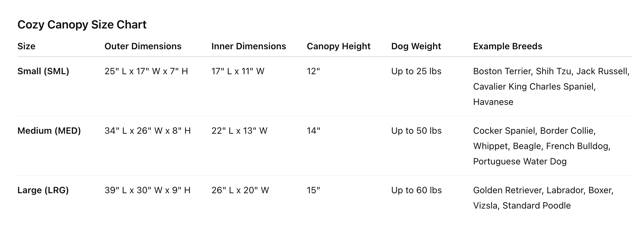Click the Portuguese Water Dog breed text
644x238 pixels.
pos(519,162)
